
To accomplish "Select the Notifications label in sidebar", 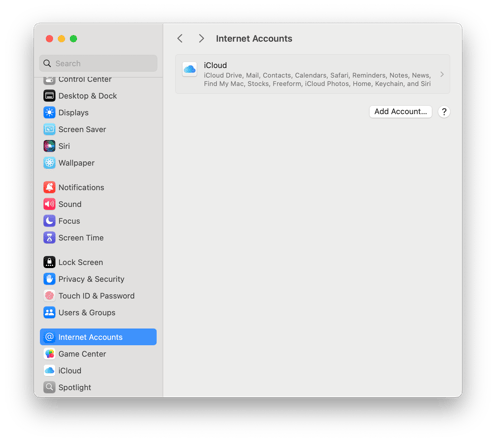I will (x=81, y=187).
